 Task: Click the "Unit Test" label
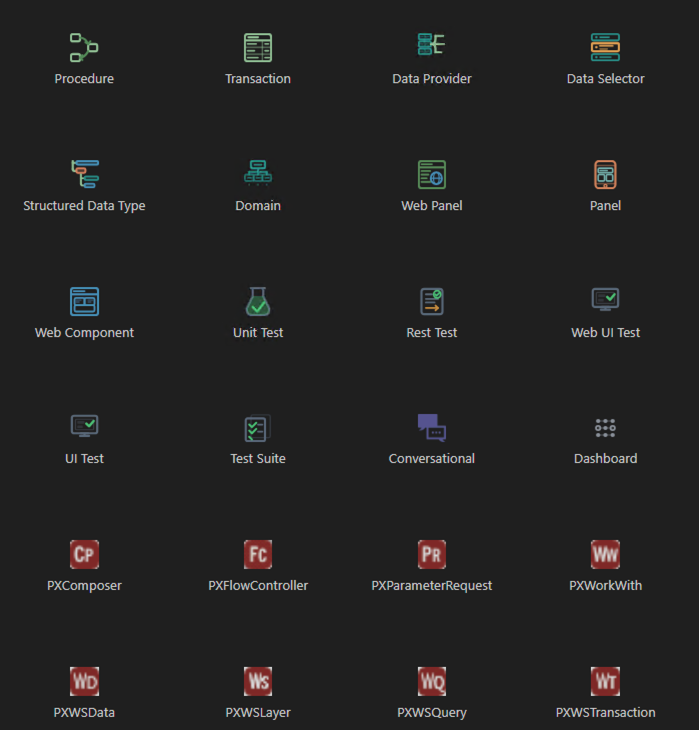coord(258,333)
